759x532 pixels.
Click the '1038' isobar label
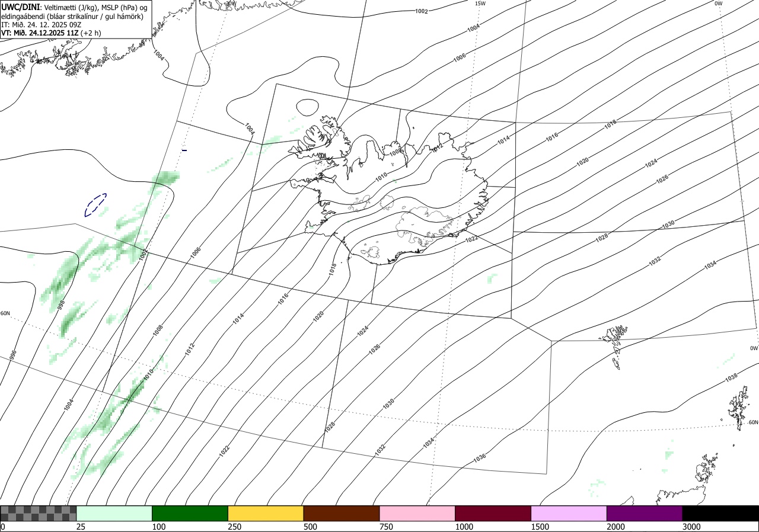731,377
